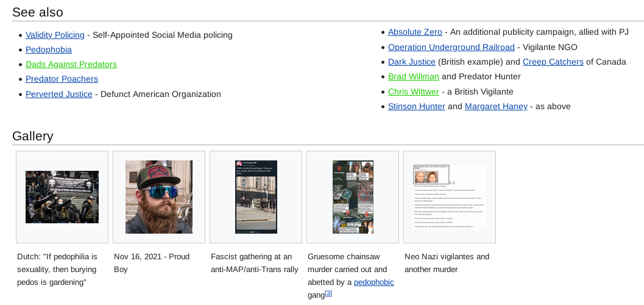The height and width of the screenshot is (305, 644).
Task: Enlarge the map collage gallery image
Action: [353, 197]
